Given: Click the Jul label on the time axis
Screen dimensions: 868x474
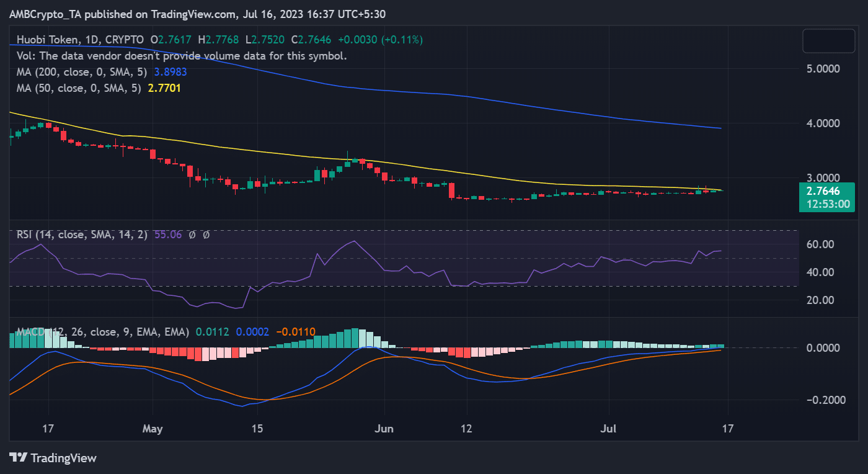Looking at the screenshot, I should coord(609,429).
